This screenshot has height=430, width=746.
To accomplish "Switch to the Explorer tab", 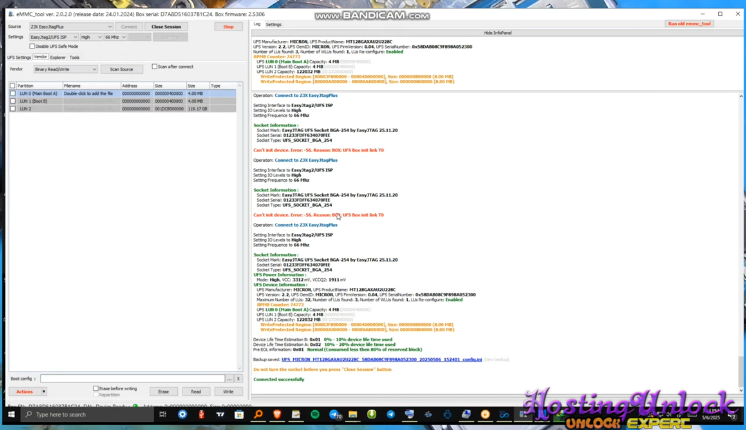I will pos(57,57).
